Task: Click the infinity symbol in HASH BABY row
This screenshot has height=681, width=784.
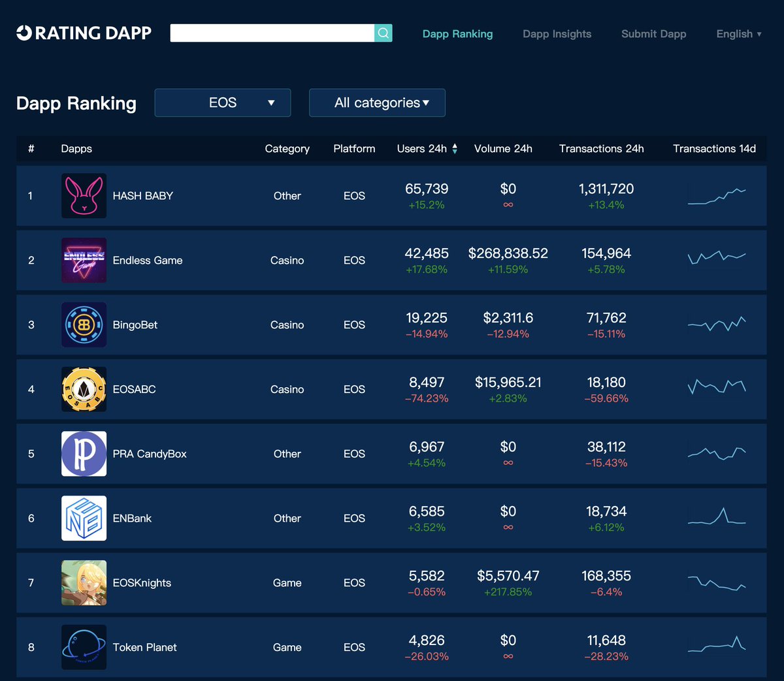Action: (508, 205)
